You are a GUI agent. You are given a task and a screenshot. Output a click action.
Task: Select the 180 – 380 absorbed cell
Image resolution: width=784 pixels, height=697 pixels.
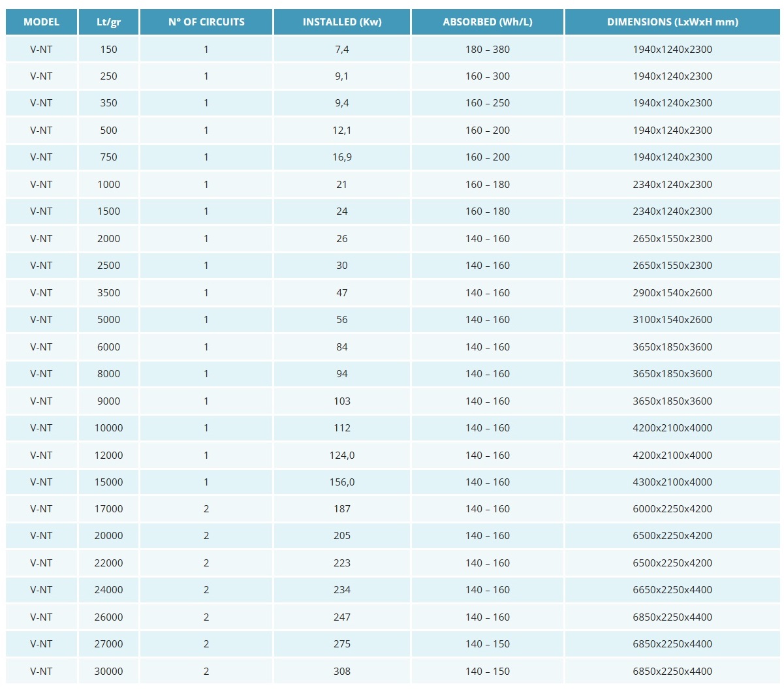click(x=488, y=50)
